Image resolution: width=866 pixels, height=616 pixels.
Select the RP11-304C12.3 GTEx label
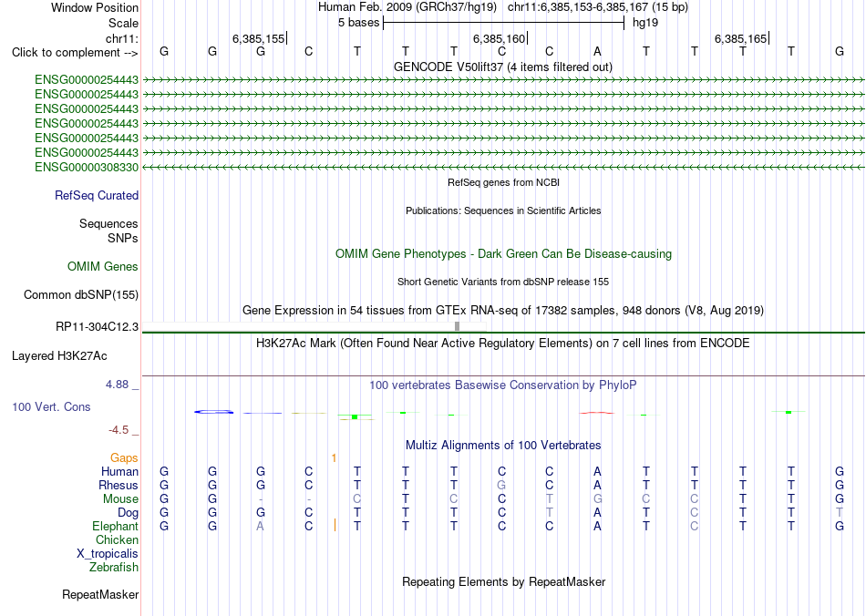tap(98, 327)
